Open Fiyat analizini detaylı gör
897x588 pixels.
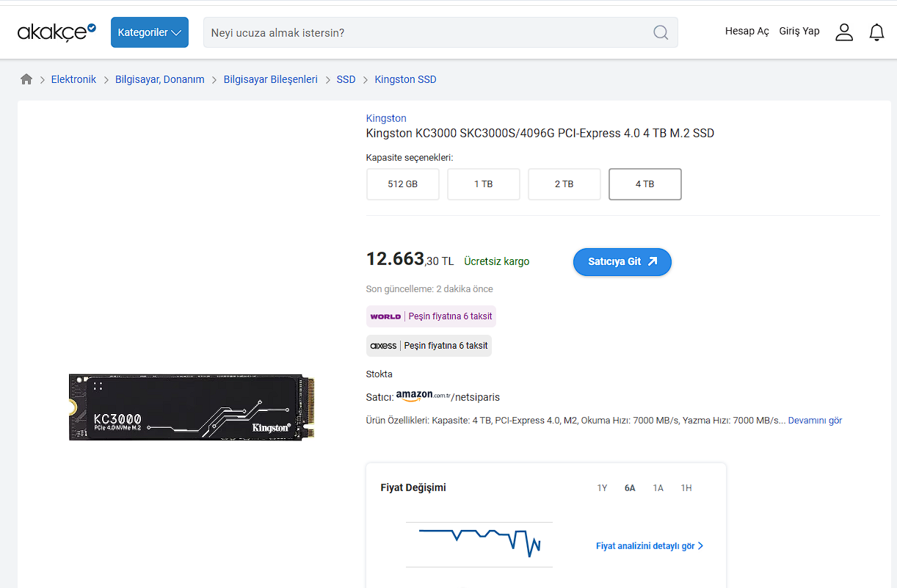(650, 546)
